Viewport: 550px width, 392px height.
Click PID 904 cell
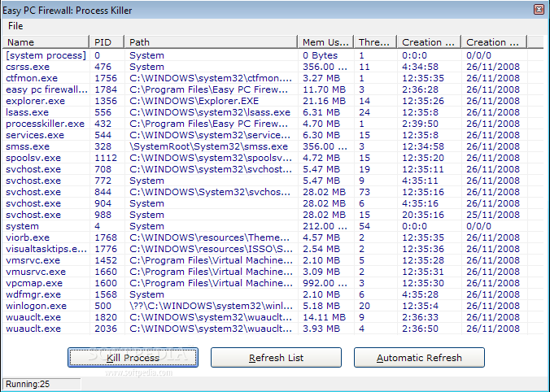click(103, 203)
